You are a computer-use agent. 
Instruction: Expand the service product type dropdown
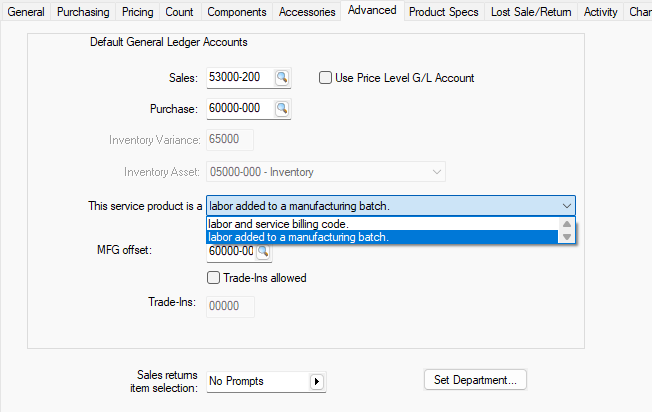566,206
